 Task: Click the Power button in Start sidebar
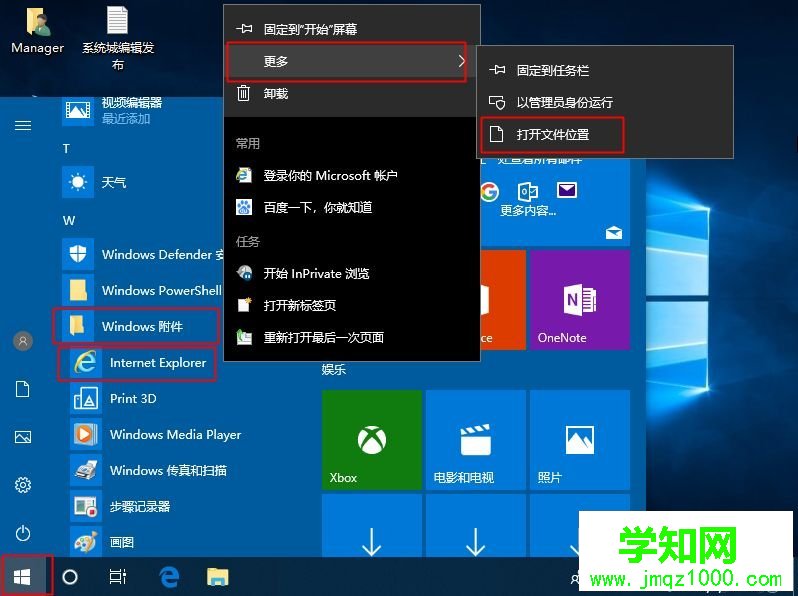23,533
